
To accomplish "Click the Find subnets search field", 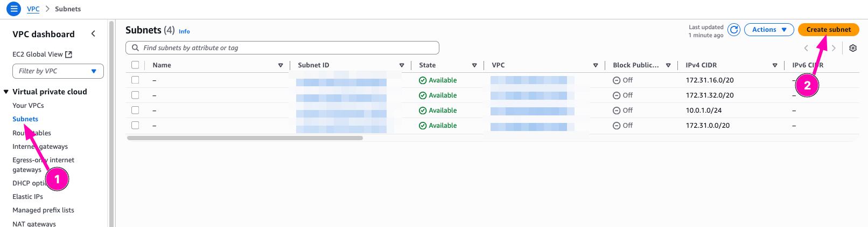I will coord(282,48).
